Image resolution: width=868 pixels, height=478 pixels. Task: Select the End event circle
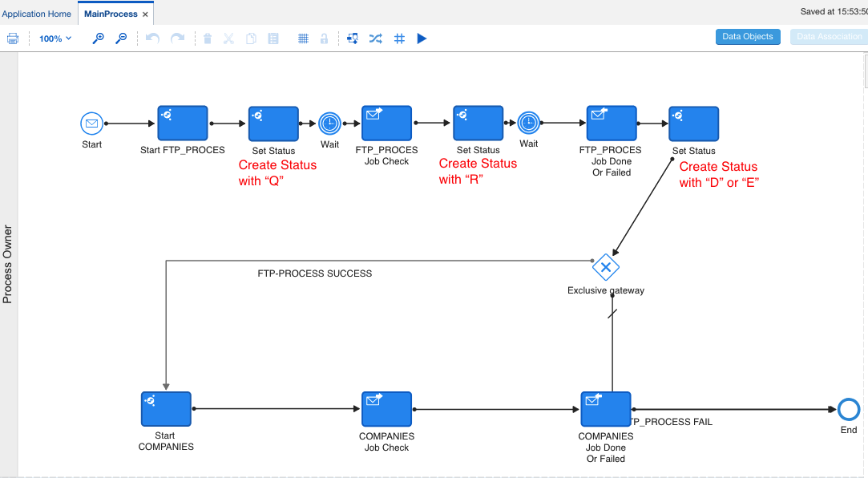[x=848, y=409]
